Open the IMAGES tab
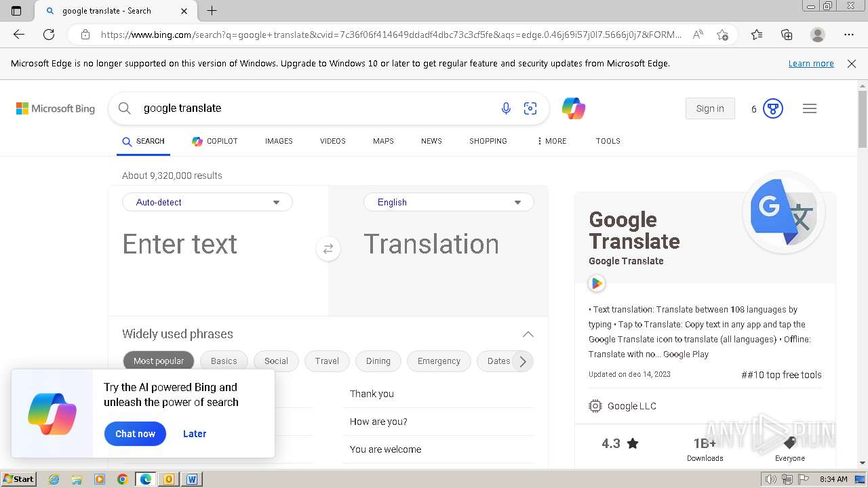The height and width of the screenshot is (488, 868). pos(279,141)
